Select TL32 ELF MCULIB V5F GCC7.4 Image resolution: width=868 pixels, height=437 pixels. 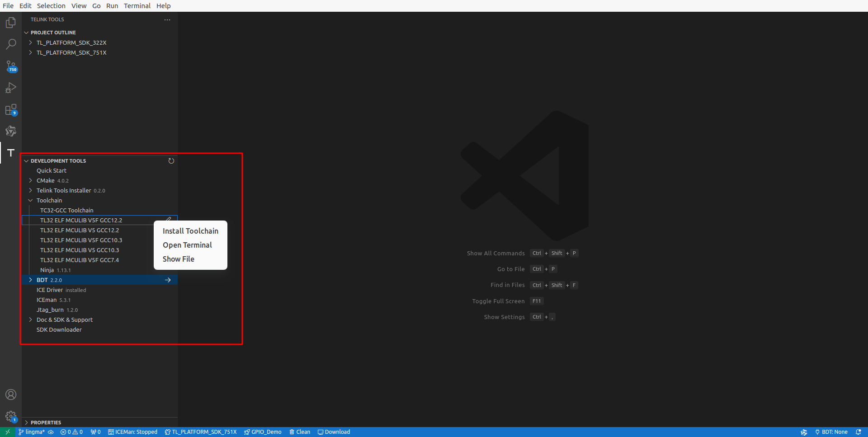(79, 260)
